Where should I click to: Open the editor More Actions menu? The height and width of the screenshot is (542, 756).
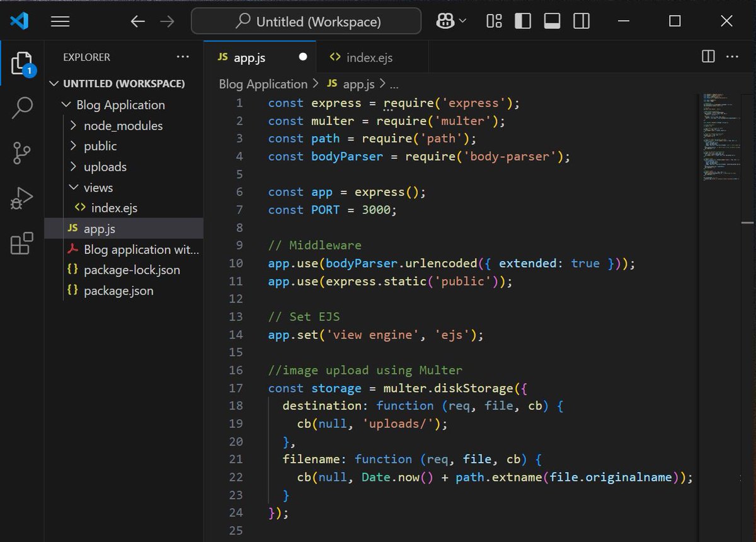pyautogui.click(x=732, y=57)
